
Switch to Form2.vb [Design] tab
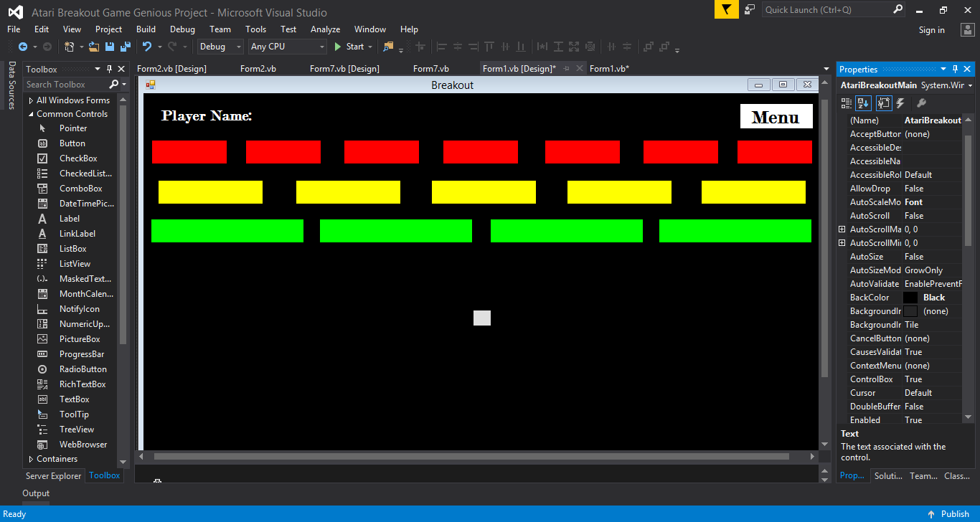coord(171,69)
